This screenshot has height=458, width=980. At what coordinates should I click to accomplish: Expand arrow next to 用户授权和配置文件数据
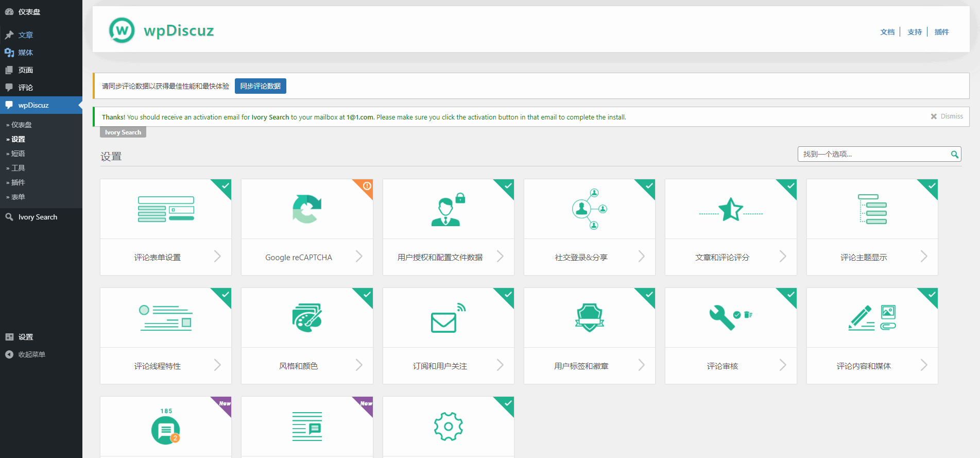point(500,257)
